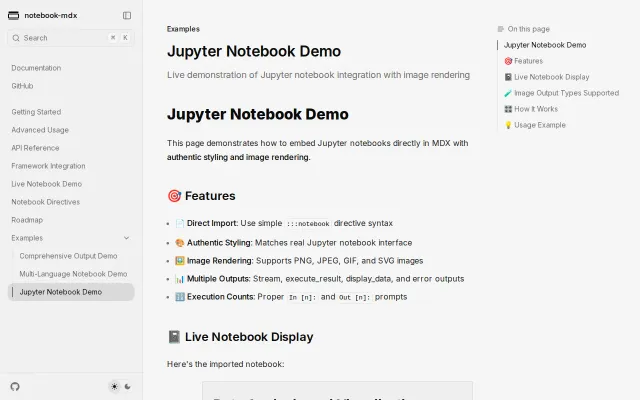
Task: Open Comprehensive Output Demo example
Action: pyautogui.click(x=68, y=256)
